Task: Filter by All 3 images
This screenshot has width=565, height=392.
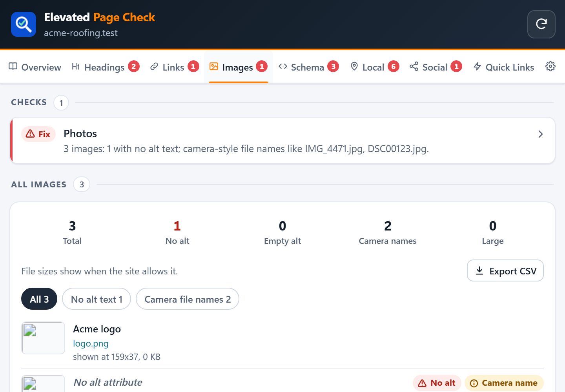Action: pos(39,299)
